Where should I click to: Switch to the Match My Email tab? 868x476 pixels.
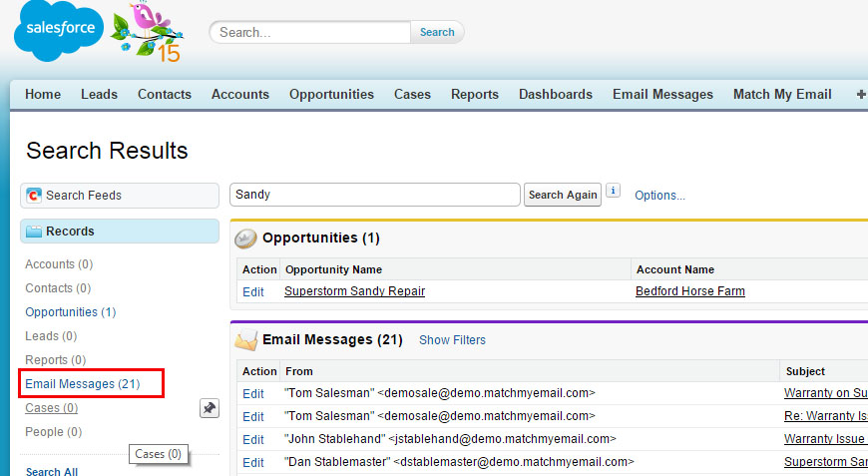[x=781, y=94]
